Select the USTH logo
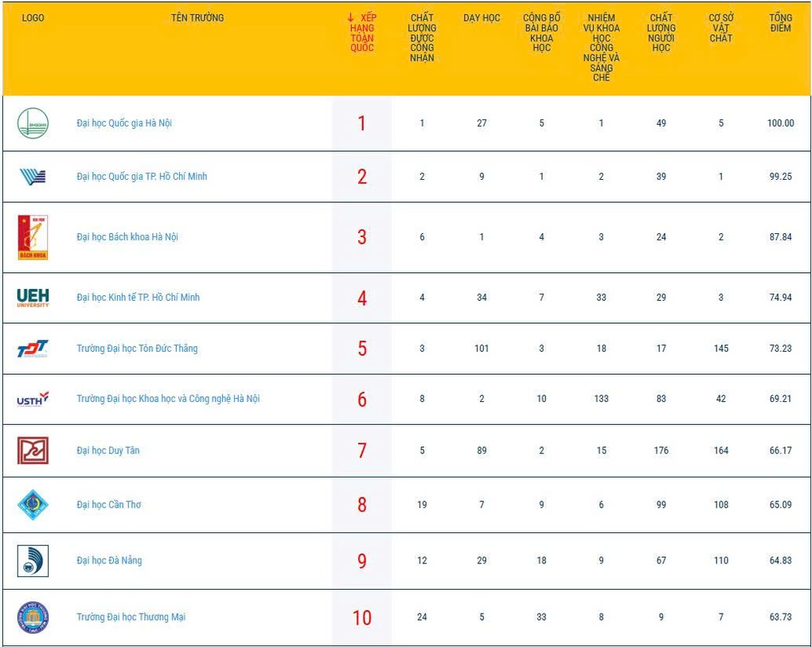This screenshot has width=812, height=647. click(x=30, y=398)
